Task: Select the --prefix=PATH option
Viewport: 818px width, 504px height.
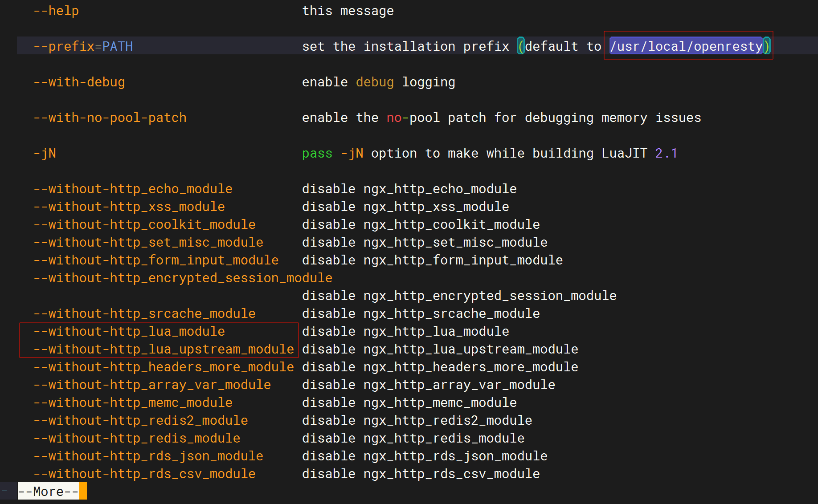Action: point(83,46)
